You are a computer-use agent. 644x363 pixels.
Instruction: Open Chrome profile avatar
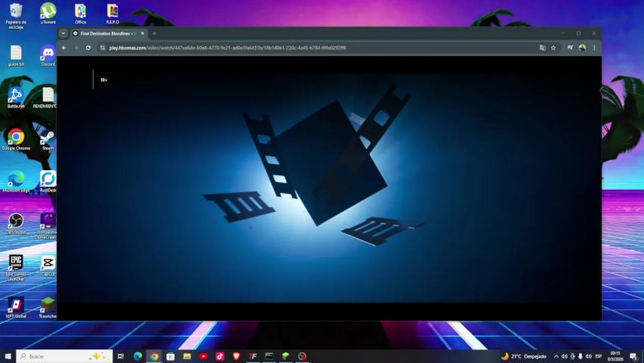tap(582, 47)
